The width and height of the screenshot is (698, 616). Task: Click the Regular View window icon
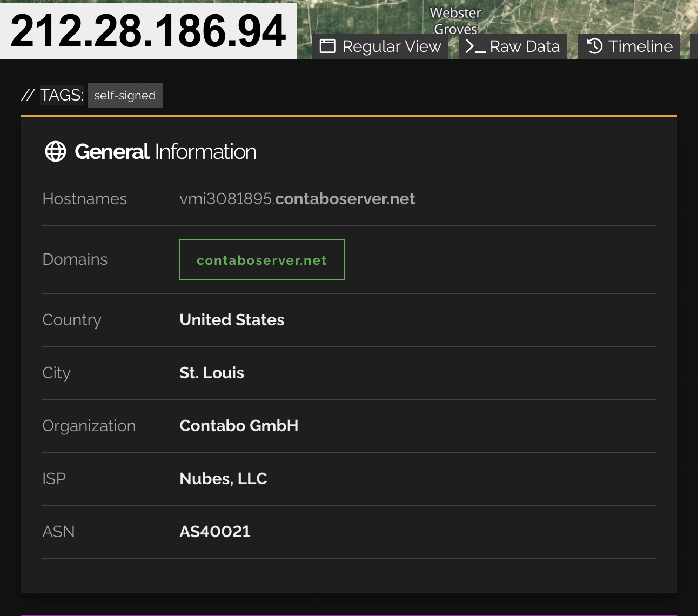coord(328,46)
